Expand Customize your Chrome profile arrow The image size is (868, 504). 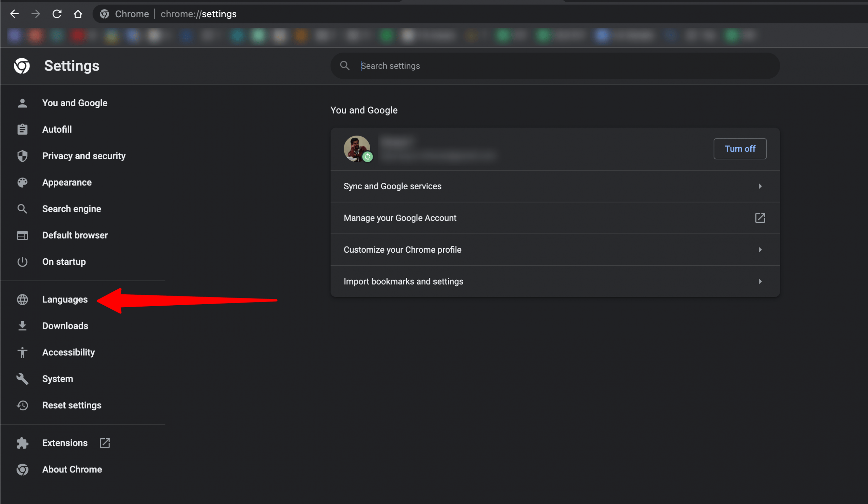pyautogui.click(x=760, y=249)
